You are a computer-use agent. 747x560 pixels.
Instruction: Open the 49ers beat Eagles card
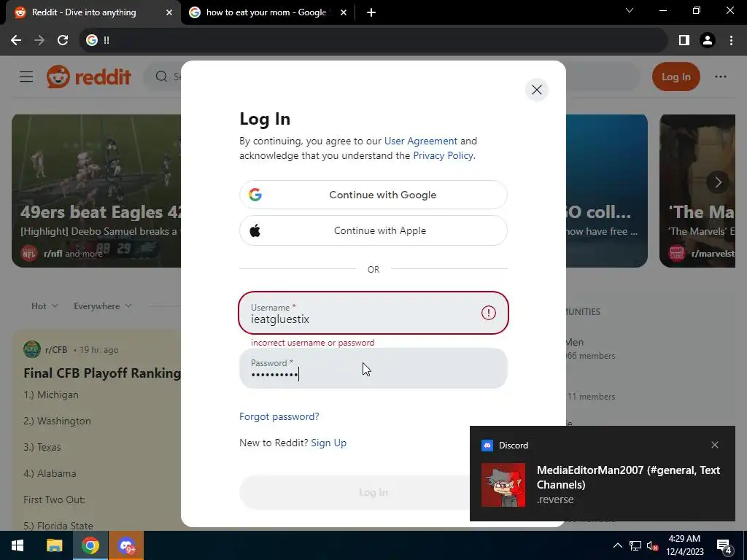click(x=96, y=190)
